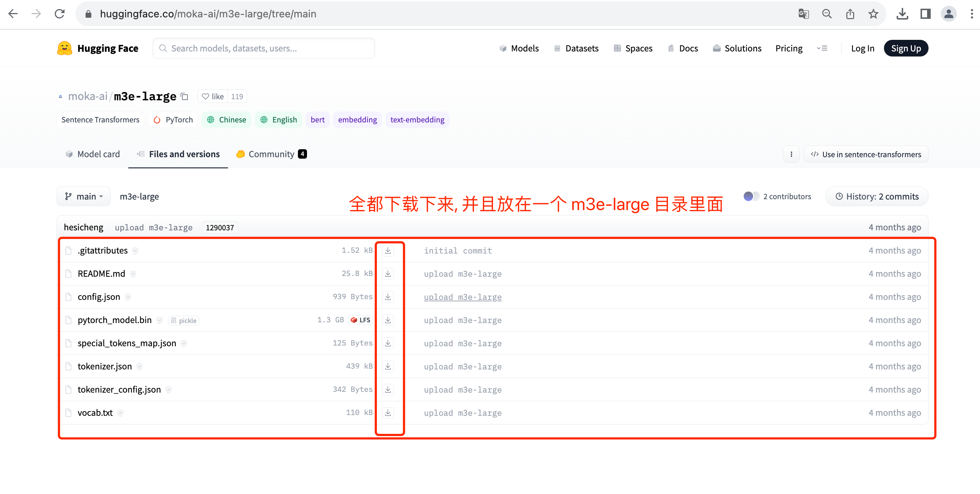
Task: Download the pytorch_model.bin file
Action: 388,320
